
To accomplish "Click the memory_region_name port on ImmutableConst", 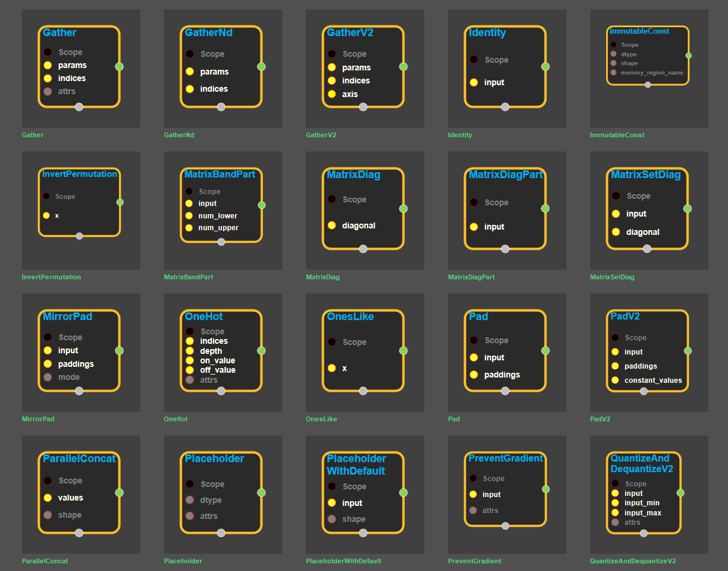I will [614, 72].
